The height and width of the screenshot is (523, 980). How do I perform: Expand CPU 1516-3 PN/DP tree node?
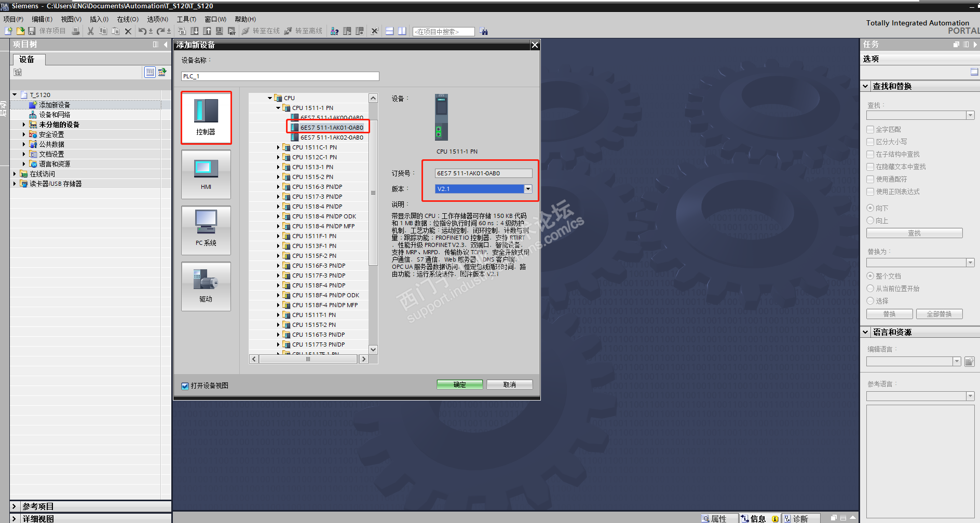click(x=278, y=187)
